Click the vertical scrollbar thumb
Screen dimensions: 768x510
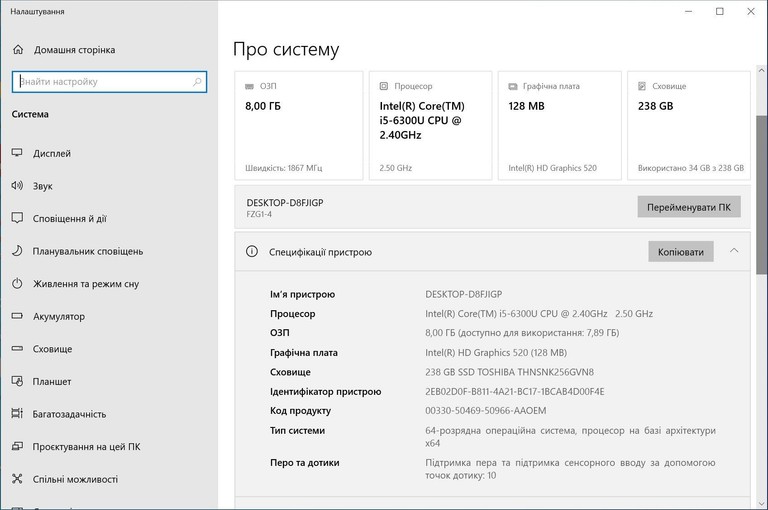762,194
